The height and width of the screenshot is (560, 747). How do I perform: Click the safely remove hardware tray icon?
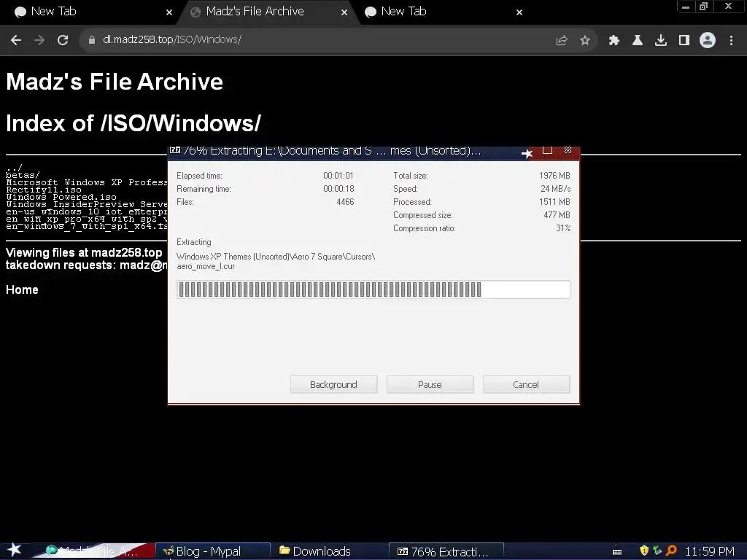coord(657,551)
